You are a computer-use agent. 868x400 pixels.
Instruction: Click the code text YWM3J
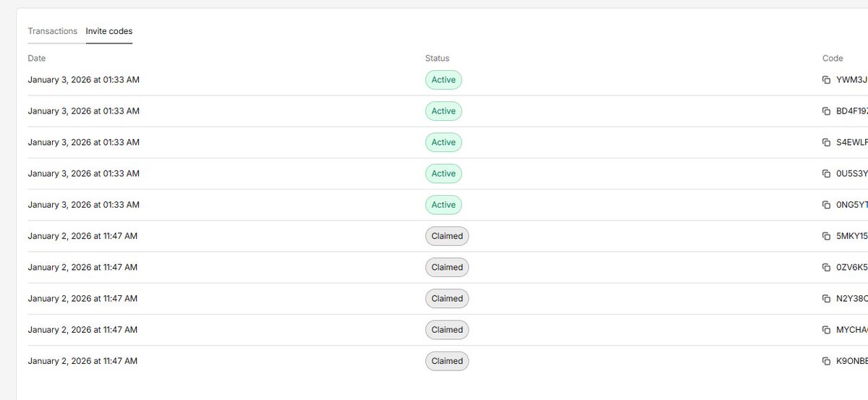(851, 80)
